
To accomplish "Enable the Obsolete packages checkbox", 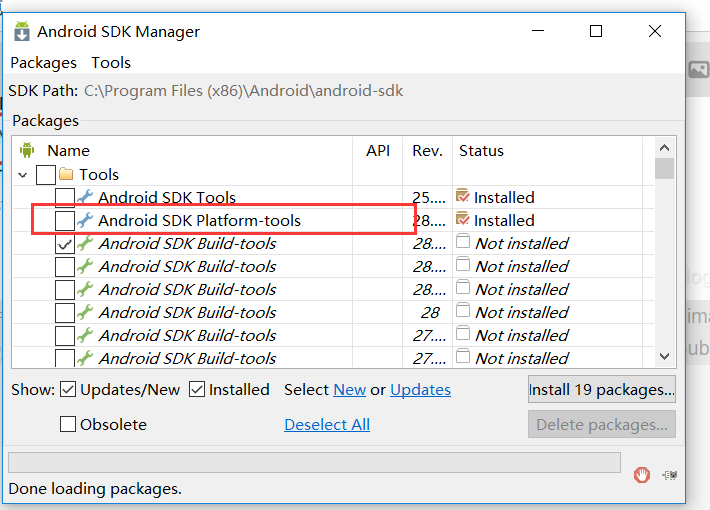I will tap(68, 424).
